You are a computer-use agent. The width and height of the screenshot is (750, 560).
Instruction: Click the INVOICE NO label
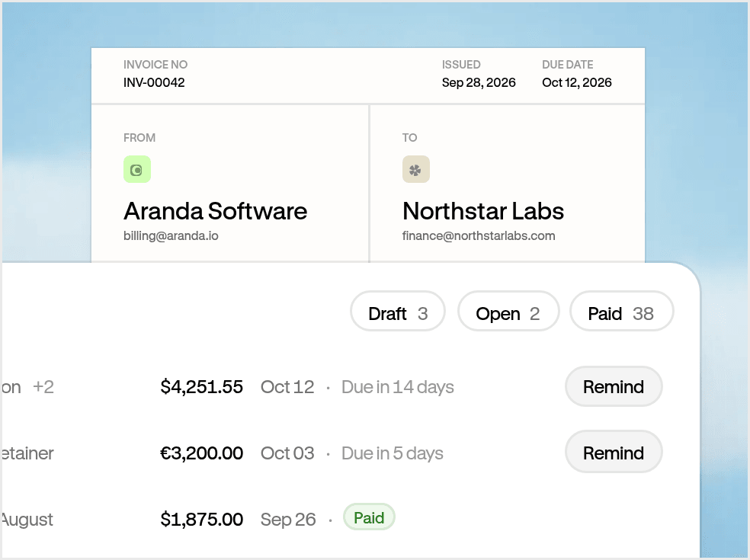[x=155, y=65]
